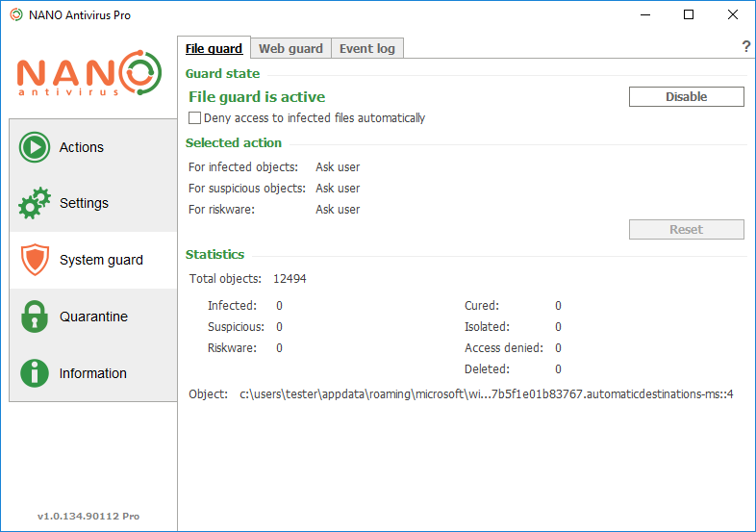Image resolution: width=756 pixels, height=532 pixels.
Task: Open the Quarantine sidebar section
Action: tap(93, 317)
